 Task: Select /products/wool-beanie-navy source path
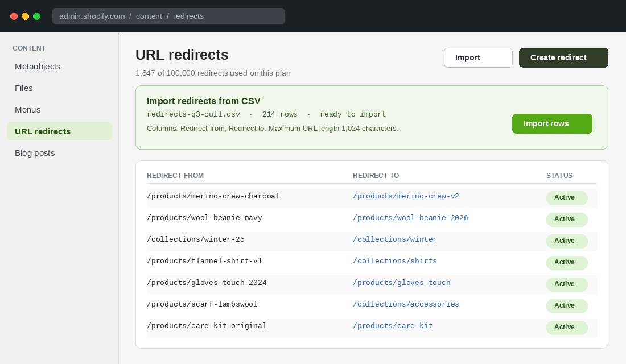204,217
